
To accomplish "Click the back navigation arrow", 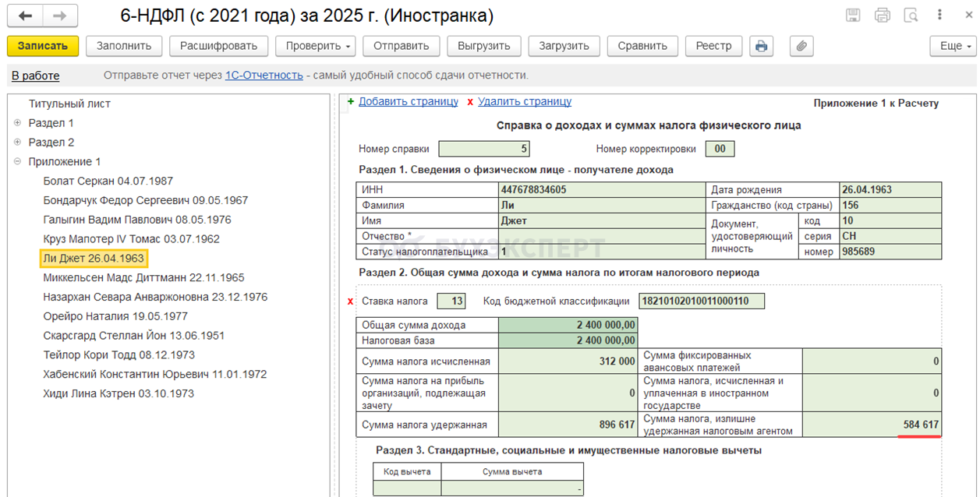I will click(x=26, y=16).
